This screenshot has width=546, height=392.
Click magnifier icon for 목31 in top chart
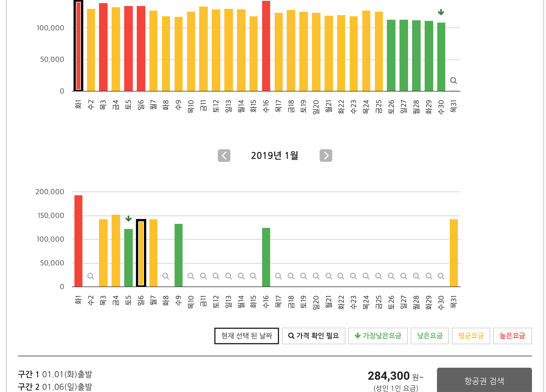coord(453,81)
